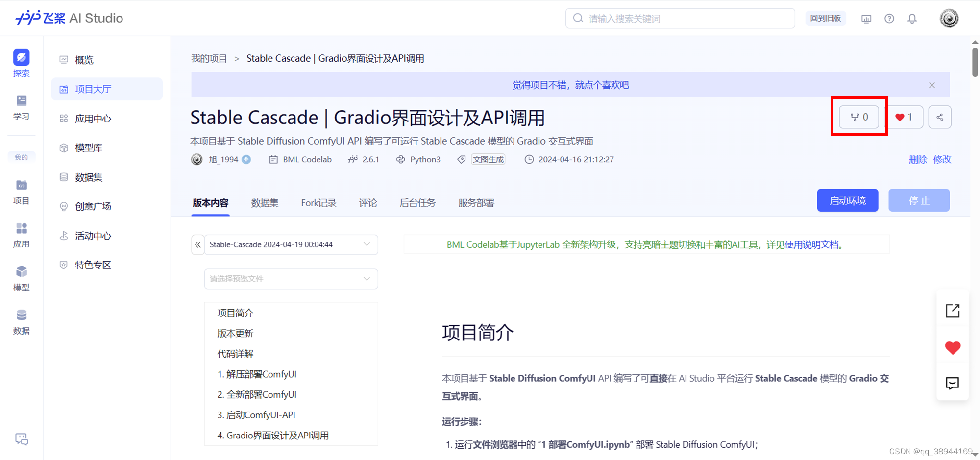
Task: Click the floating red heart icon
Action: pos(953,347)
